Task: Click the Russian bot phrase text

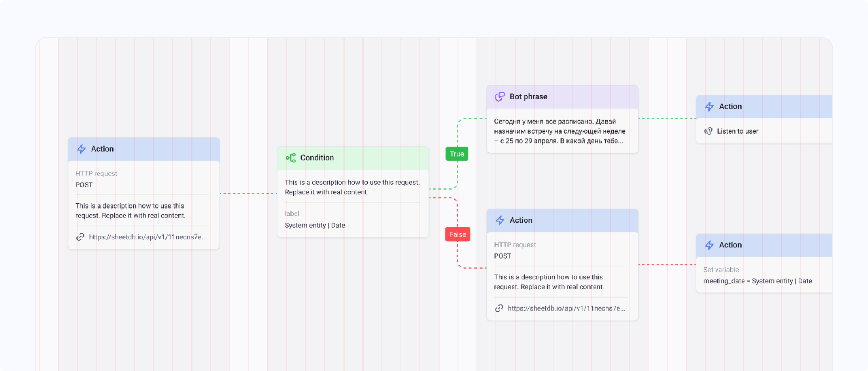Action: click(559, 131)
